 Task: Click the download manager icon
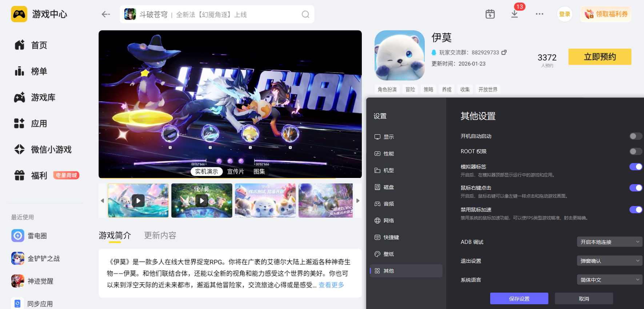tap(515, 14)
